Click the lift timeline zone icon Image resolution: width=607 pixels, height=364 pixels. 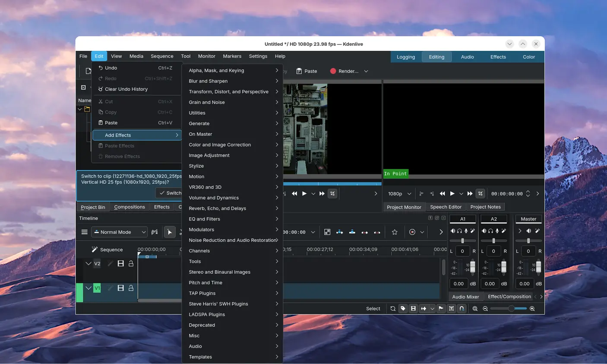tap(377, 232)
